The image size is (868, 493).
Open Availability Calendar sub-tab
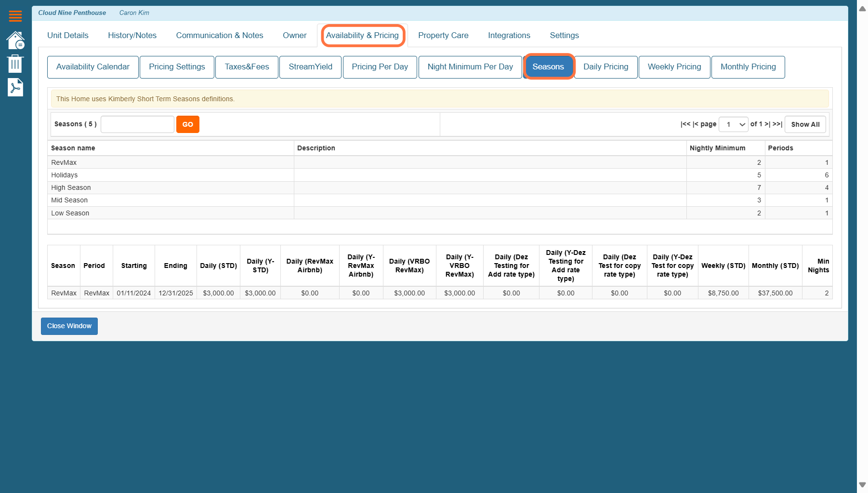click(93, 67)
